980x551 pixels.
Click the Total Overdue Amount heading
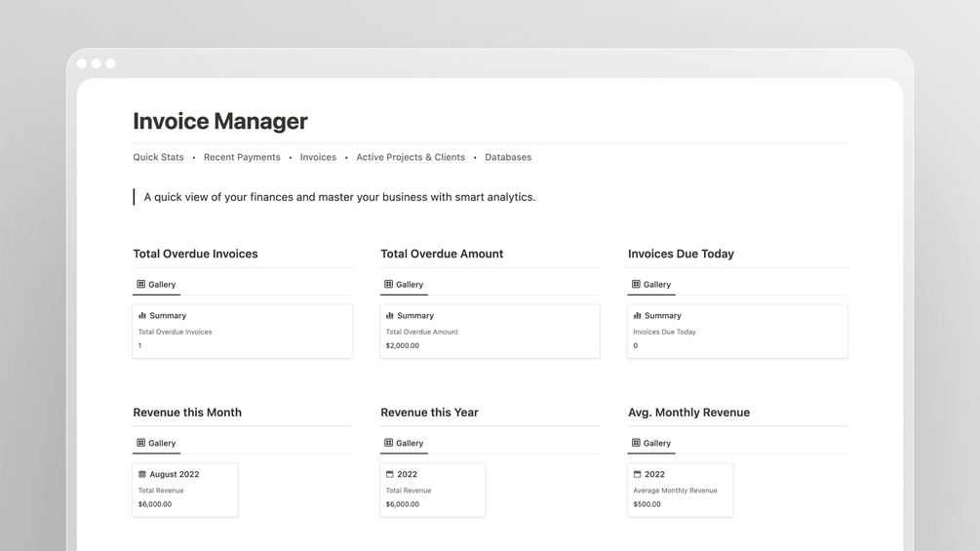coord(442,254)
